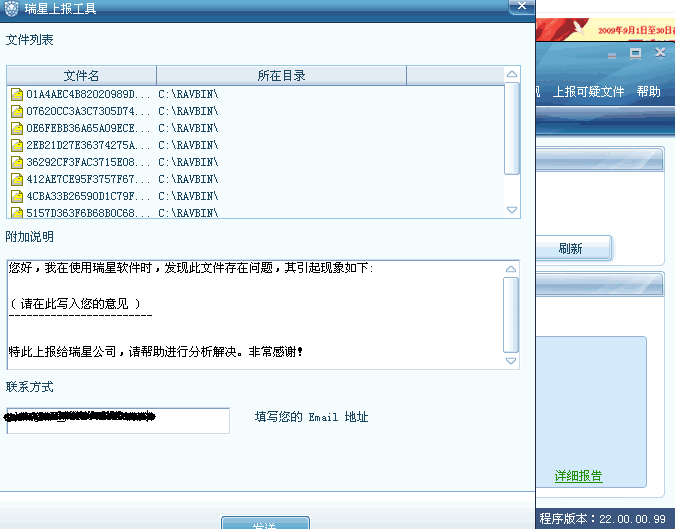Click the Rising shield icon in title bar
The width and height of the screenshot is (675, 529).
pyautogui.click(x=12, y=8)
